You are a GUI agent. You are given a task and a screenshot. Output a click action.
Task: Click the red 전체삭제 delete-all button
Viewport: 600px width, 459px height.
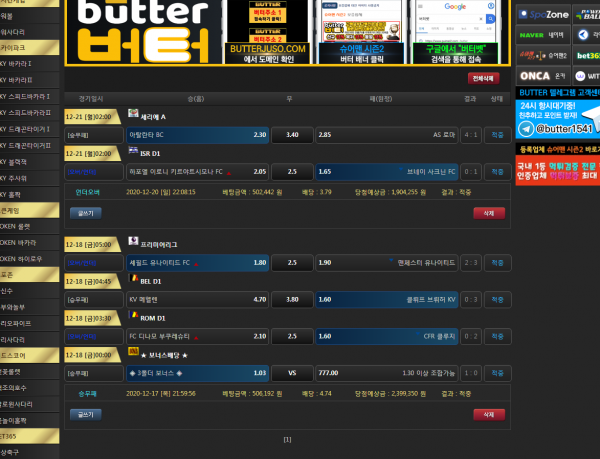482,78
